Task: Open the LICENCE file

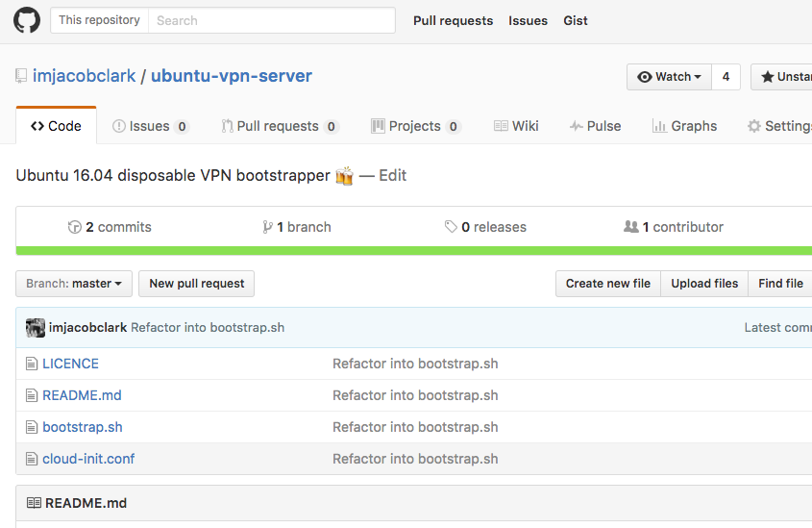Action: tap(70, 364)
